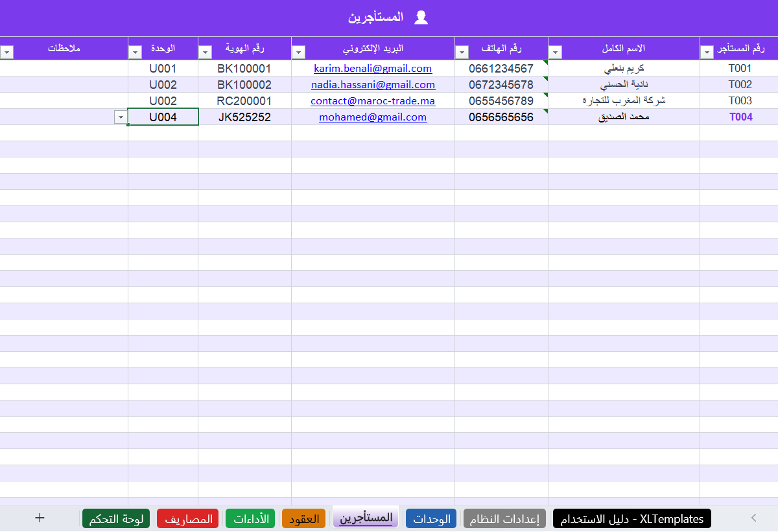Screen dimensions: 778x532
Task: Select the active unit cell U004
Action: (x=163, y=117)
